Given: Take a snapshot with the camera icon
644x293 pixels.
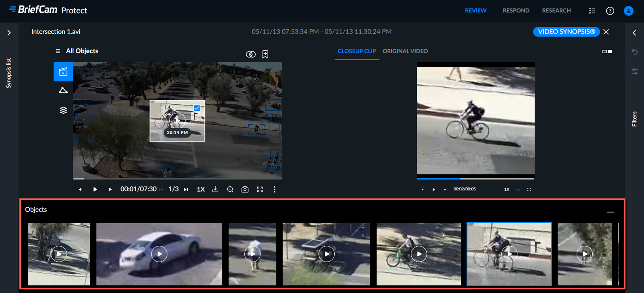Looking at the screenshot, I should click(245, 189).
